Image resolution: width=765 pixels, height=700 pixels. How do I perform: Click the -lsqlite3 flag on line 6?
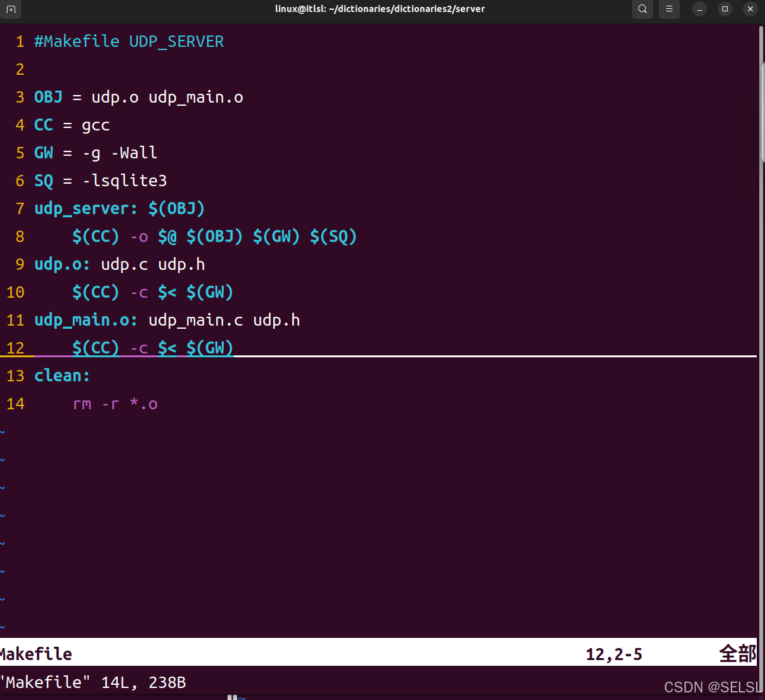(x=125, y=181)
